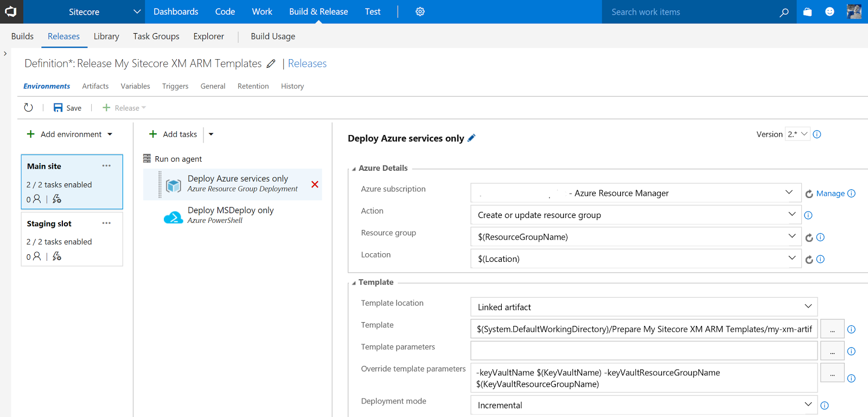Collapse the Azure Details section

coord(354,169)
